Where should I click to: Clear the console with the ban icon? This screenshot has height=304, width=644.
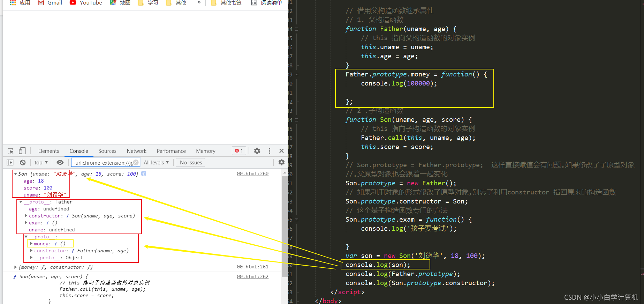[23, 162]
